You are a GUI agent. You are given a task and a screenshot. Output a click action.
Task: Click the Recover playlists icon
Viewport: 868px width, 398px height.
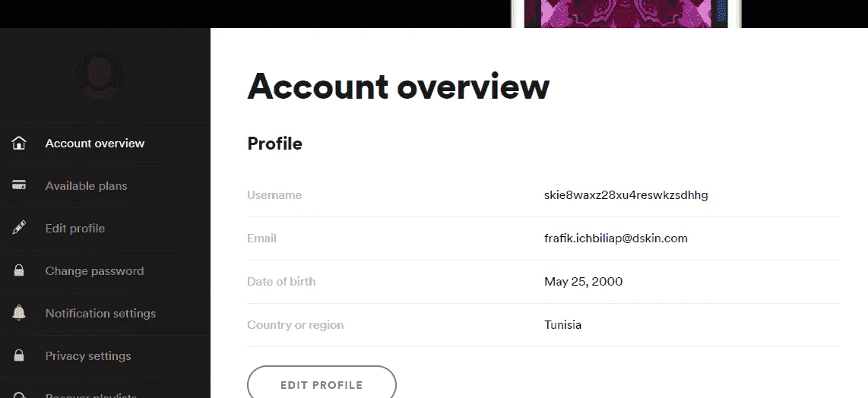pyautogui.click(x=19, y=395)
